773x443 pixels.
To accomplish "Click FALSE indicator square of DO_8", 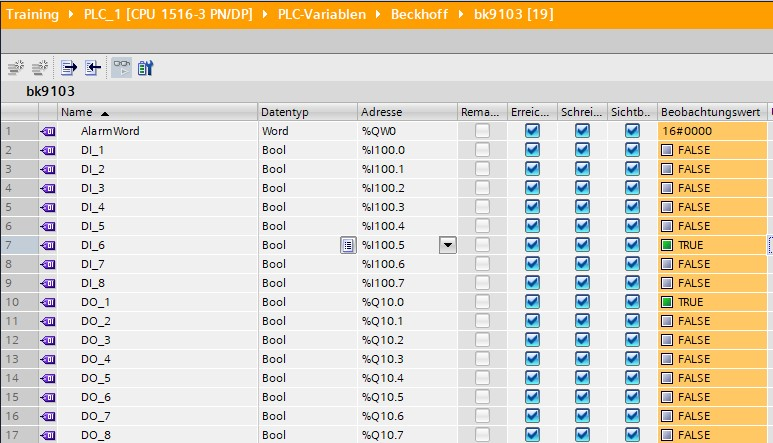I will (667, 435).
